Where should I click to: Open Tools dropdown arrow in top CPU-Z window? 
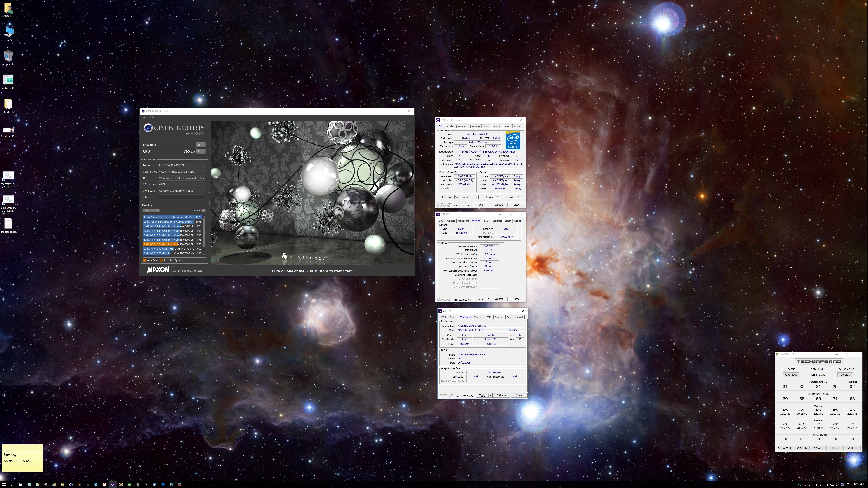(x=488, y=205)
